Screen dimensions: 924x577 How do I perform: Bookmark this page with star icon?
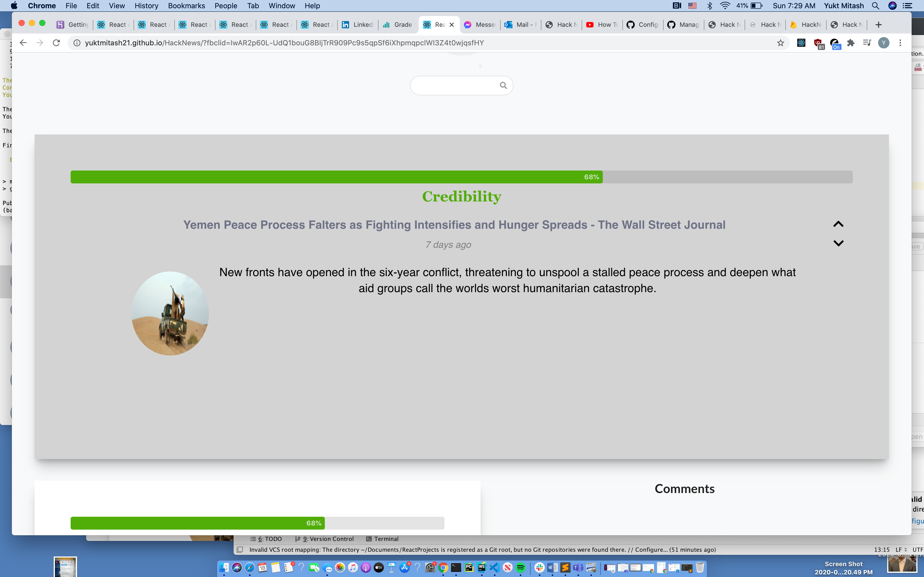pos(780,43)
